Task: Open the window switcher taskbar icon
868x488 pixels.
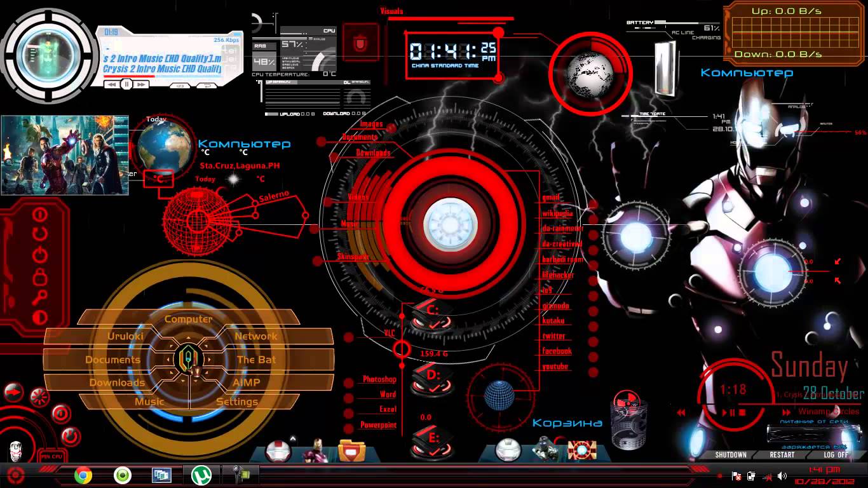Action: click(x=161, y=475)
